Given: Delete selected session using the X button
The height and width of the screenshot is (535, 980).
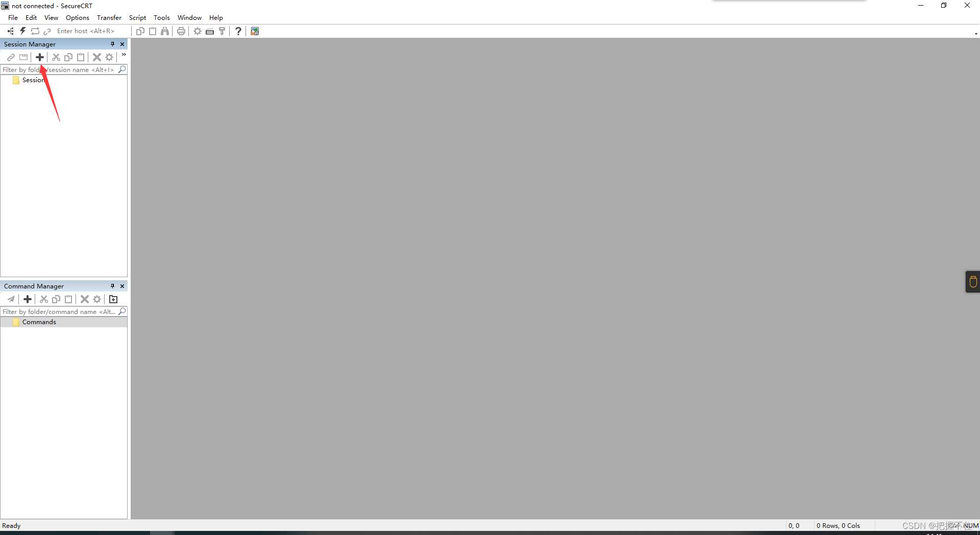Looking at the screenshot, I should (x=97, y=57).
